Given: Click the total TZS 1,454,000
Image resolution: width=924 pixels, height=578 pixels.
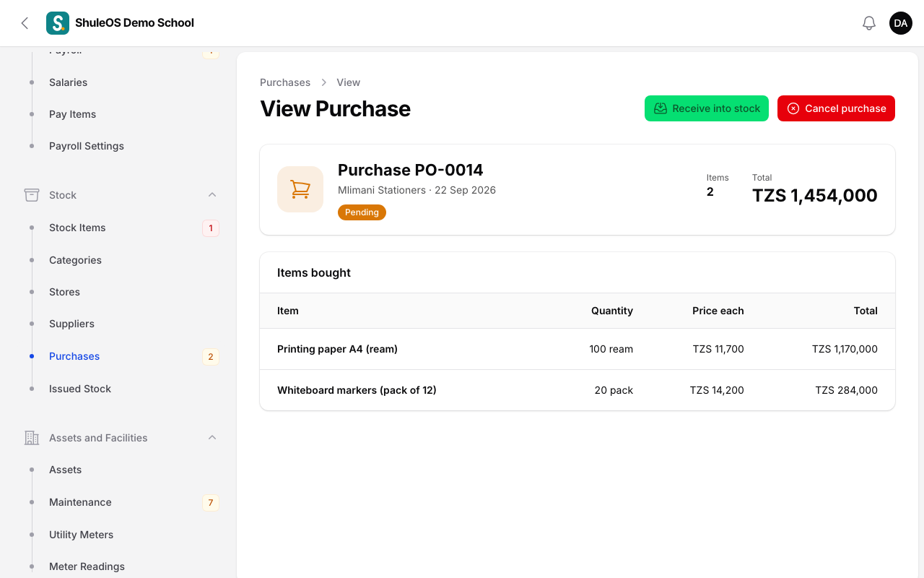Looking at the screenshot, I should pyautogui.click(x=815, y=196).
